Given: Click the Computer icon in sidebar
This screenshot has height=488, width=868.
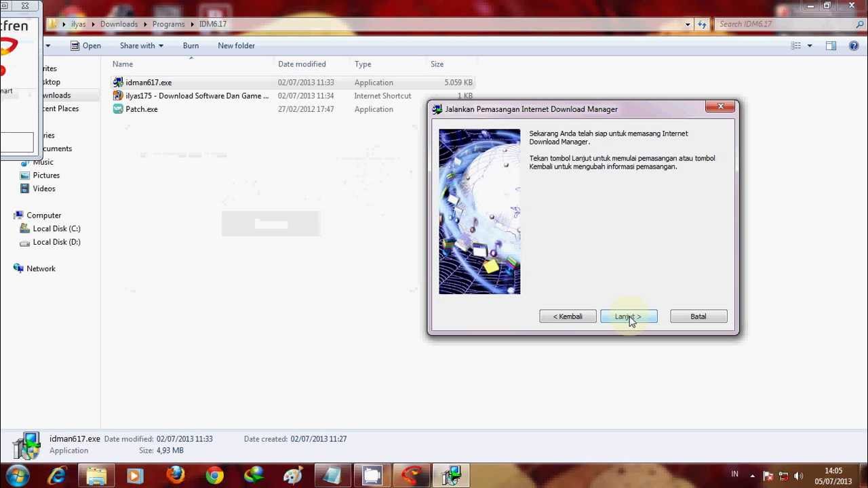Looking at the screenshot, I should pos(18,216).
